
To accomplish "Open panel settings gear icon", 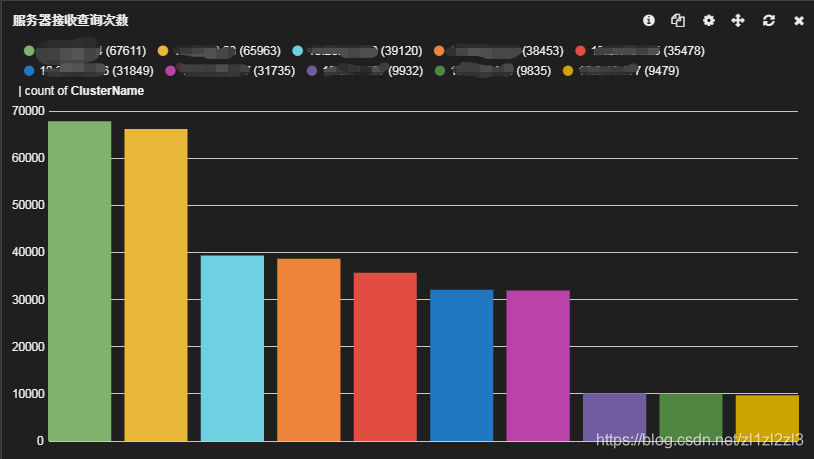I will tap(709, 20).
